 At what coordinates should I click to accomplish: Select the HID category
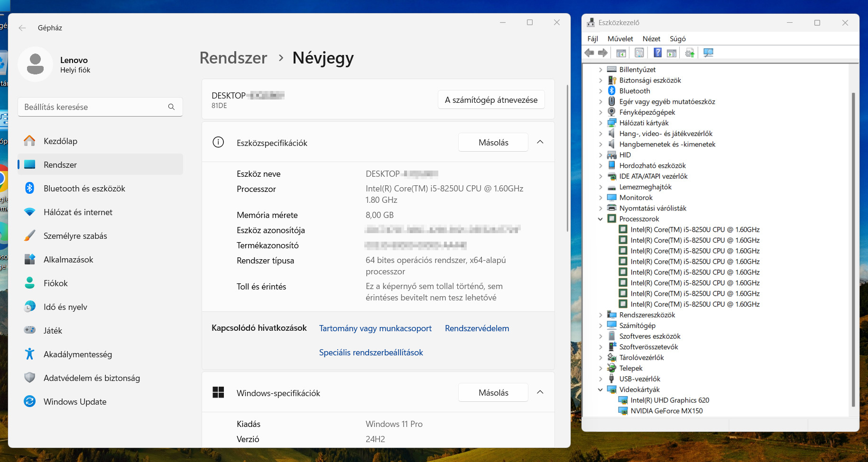(x=625, y=155)
